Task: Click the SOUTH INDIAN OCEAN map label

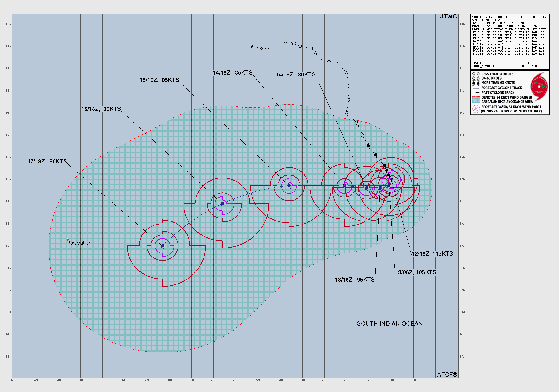Action: [x=390, y=323]
